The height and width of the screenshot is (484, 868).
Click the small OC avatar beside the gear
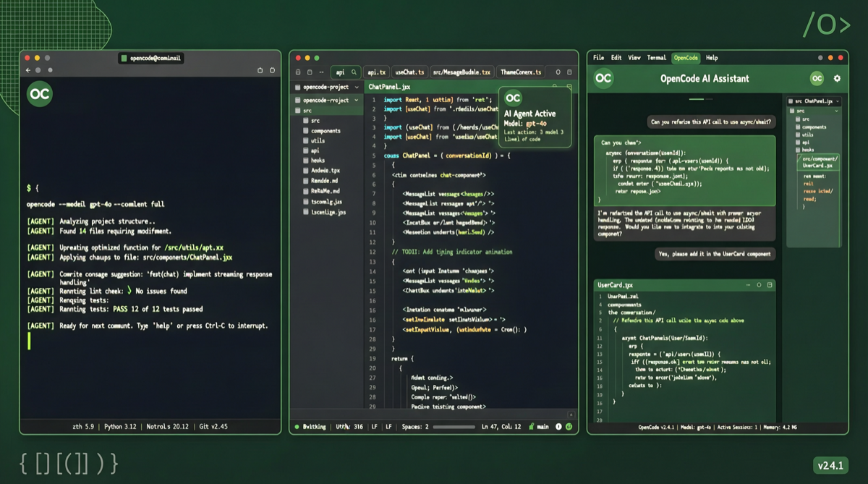pos(817,78)
